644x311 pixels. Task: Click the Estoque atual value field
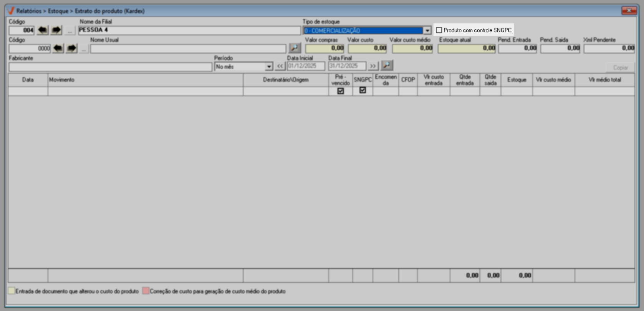click(x=467, y=48)
